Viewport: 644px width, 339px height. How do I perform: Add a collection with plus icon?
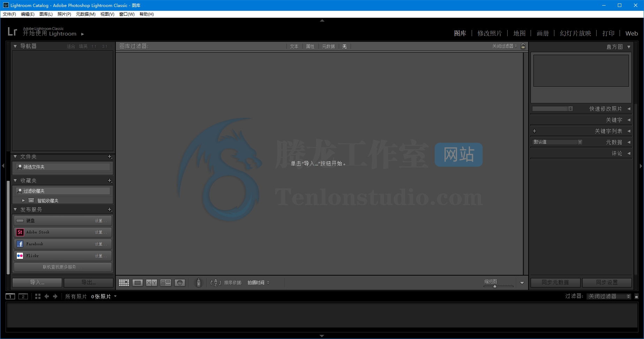tap(110, 180)
